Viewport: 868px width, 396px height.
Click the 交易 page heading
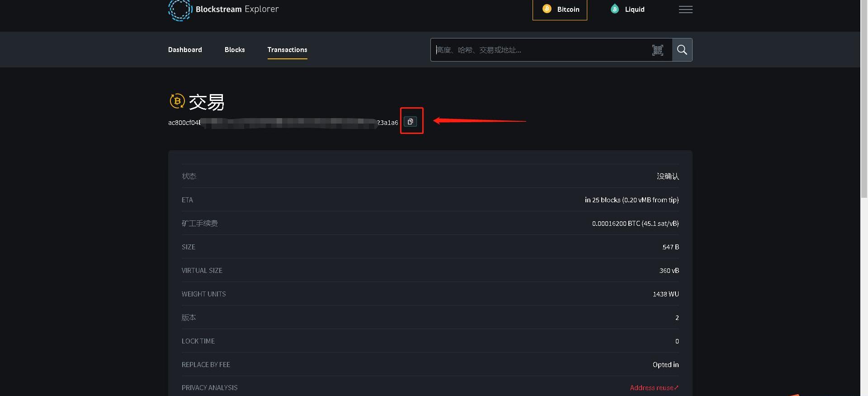coord(207,102)
